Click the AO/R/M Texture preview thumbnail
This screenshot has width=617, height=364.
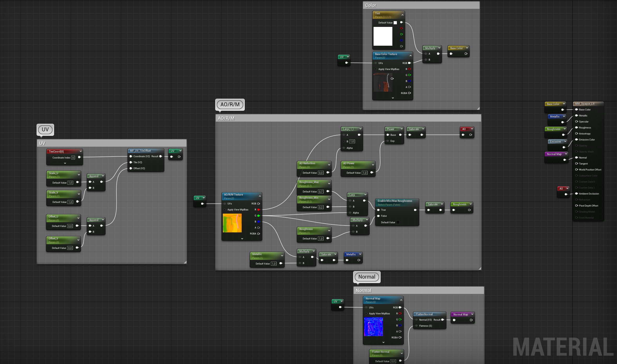tap(232, 223)
